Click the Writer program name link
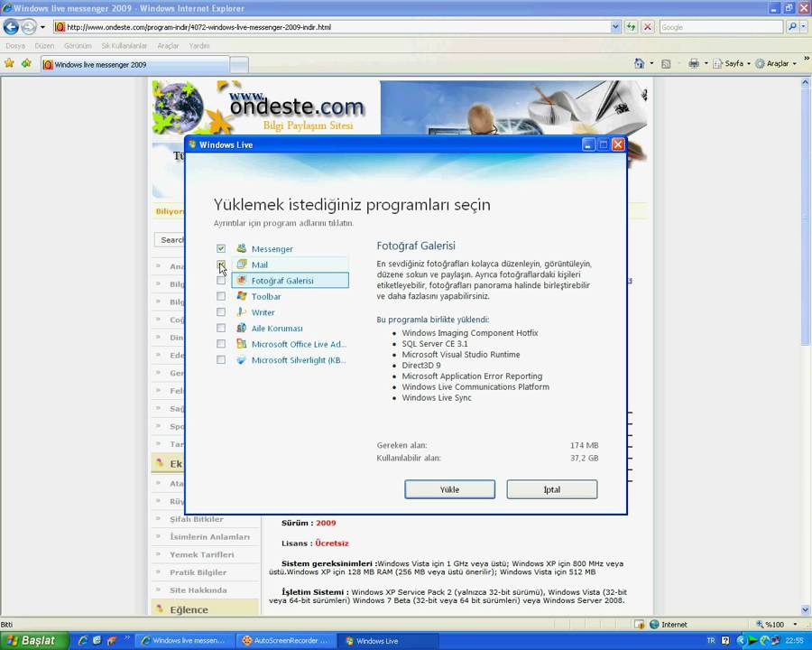Viewport: 812px width, 650px height. click(x=263, y=312)
